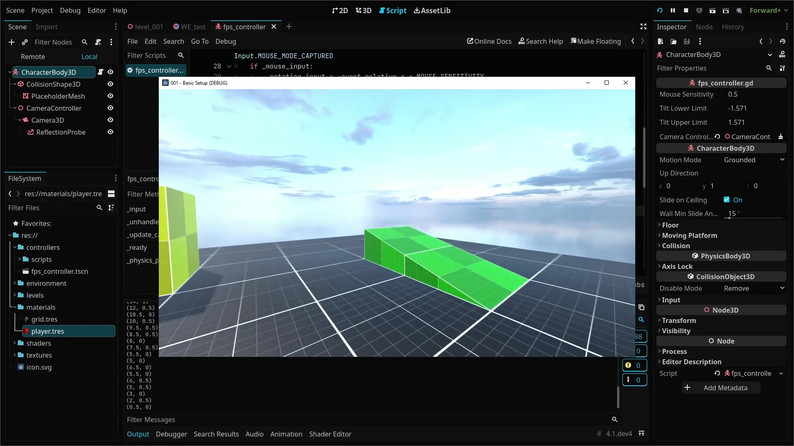Expand the Collision section

pos(676,246)
